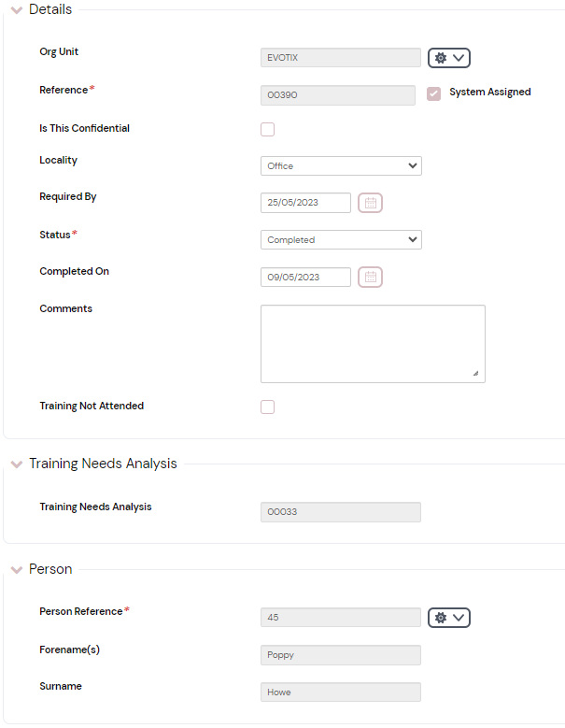Click the Comments text area
The height and width of the screenshot is (728, 565).
click(x=373, y=343)
